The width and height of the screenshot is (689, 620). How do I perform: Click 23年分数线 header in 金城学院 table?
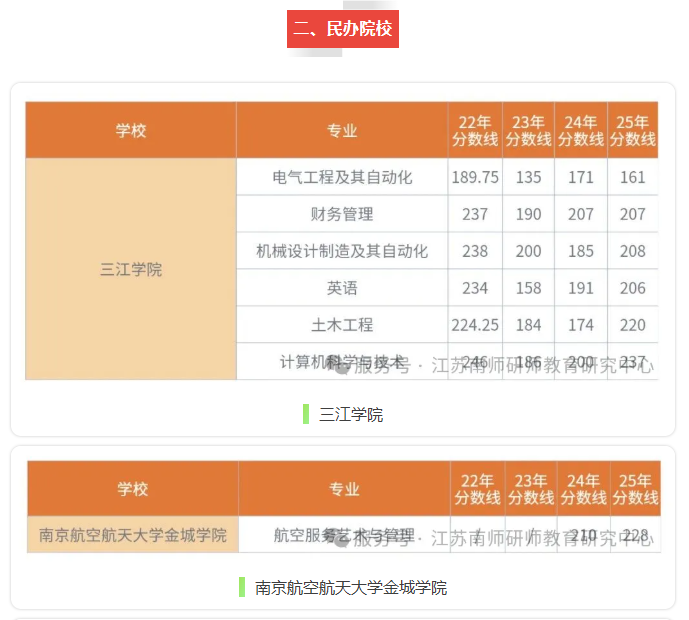coord(531,489)
